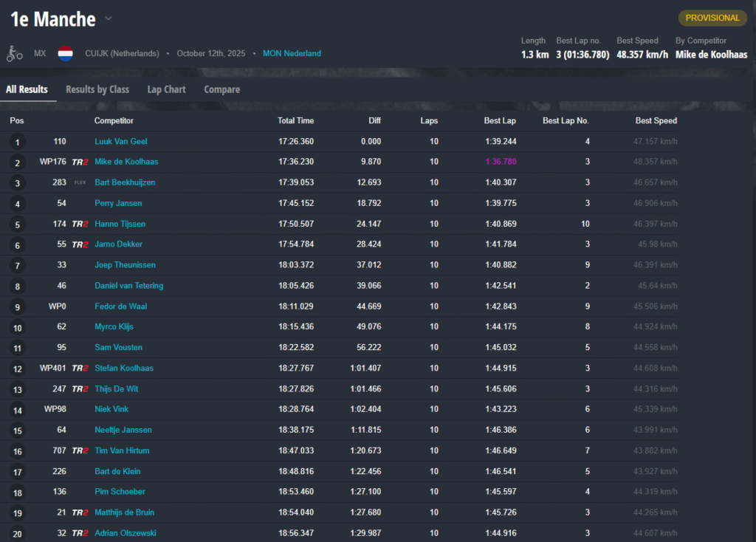Click the motocross rider icon
756x542 pixels.
pyautogui.click(x=14, y=54)
